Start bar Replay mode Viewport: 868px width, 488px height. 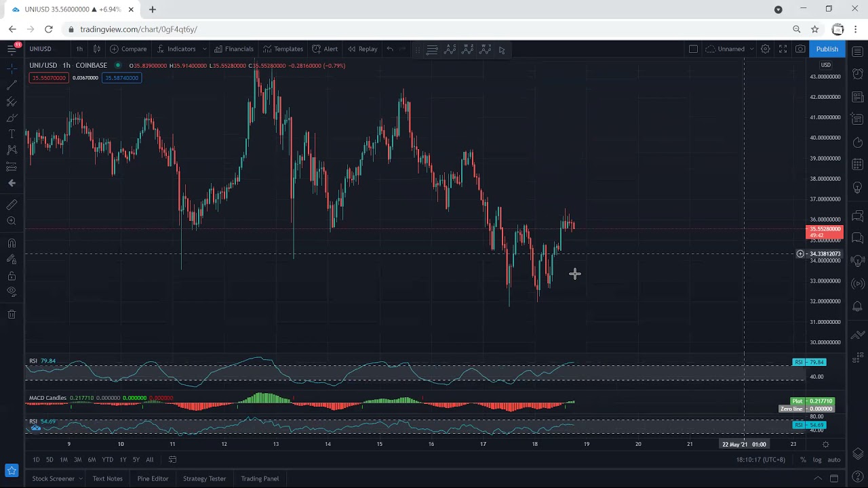[362, 49]
